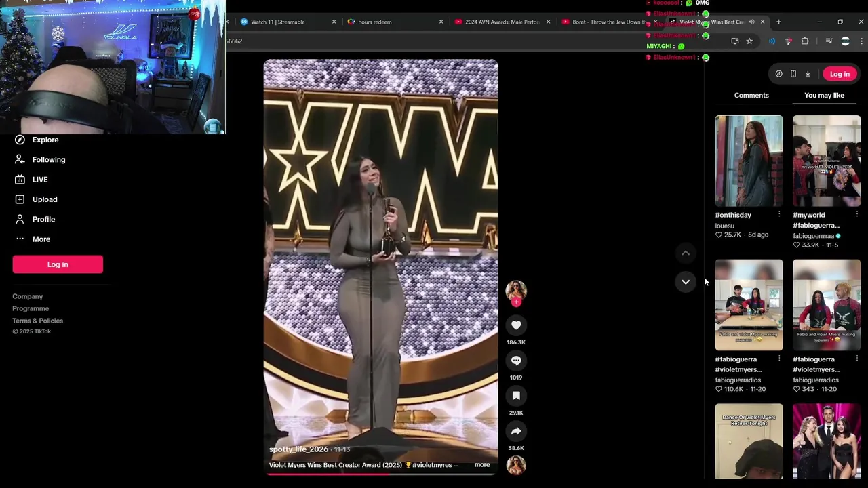Mute the tab with the speaker icon
Viewport: 868px width, 488px height.
[751, 22]
